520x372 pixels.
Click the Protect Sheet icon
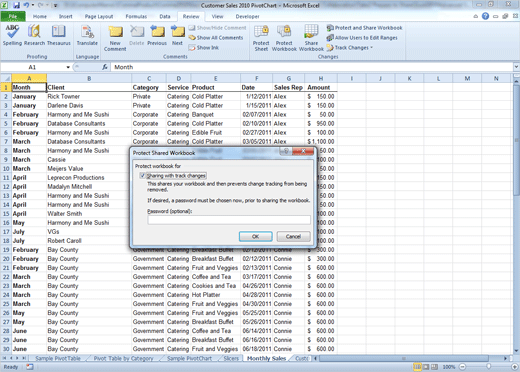click(x=261, y=38)
